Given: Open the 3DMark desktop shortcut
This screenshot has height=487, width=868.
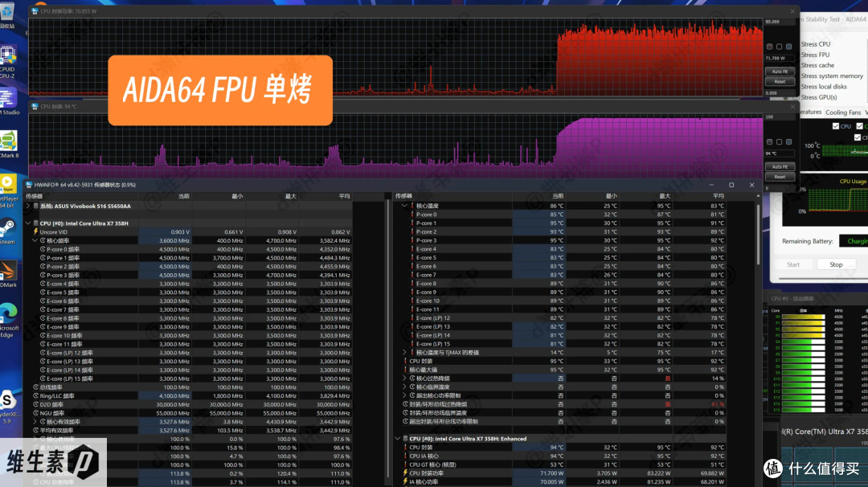Looking at the screenshot, I should (8, 275).
